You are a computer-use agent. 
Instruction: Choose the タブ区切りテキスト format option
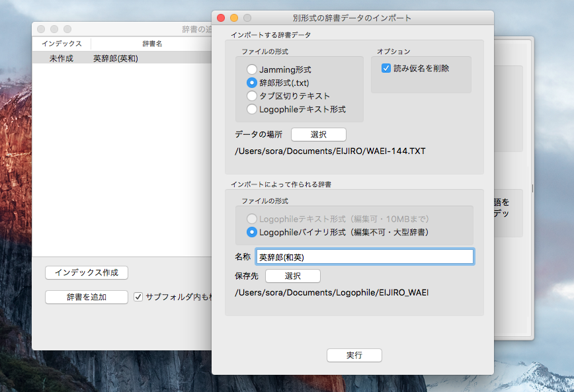point(252,96)
